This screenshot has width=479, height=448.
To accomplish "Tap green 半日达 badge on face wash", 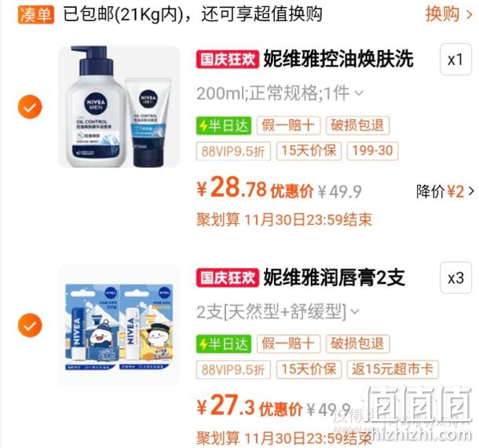I will pos(224,126).
